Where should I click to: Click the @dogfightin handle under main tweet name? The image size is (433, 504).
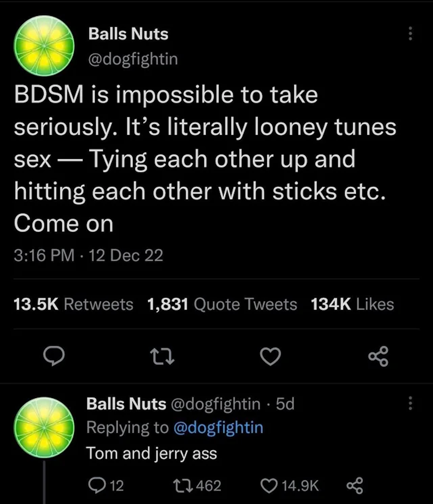133,59
